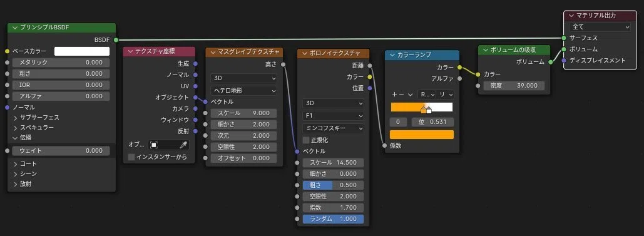Open the color ramp R... color mode dropdown

pyautogui.click(x=426, y=94)
